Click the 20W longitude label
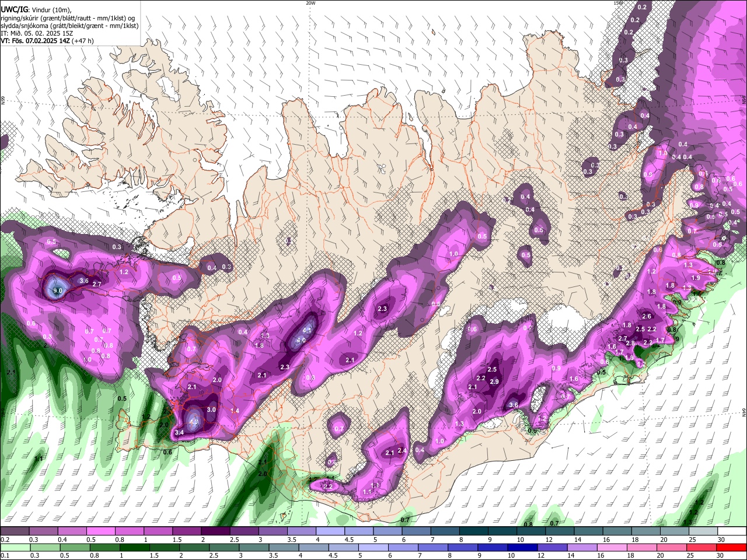The width and height of the screenshot is (747, 560). point(310,3)
